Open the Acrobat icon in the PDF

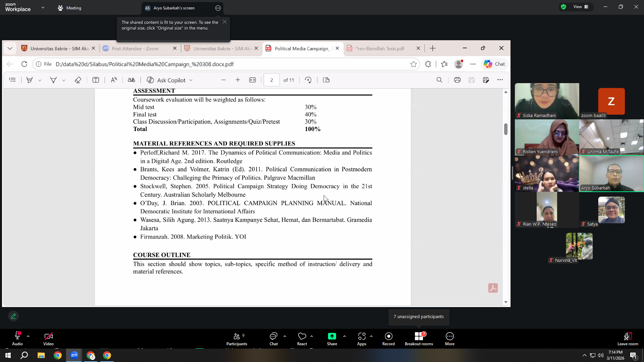point(493,288)
